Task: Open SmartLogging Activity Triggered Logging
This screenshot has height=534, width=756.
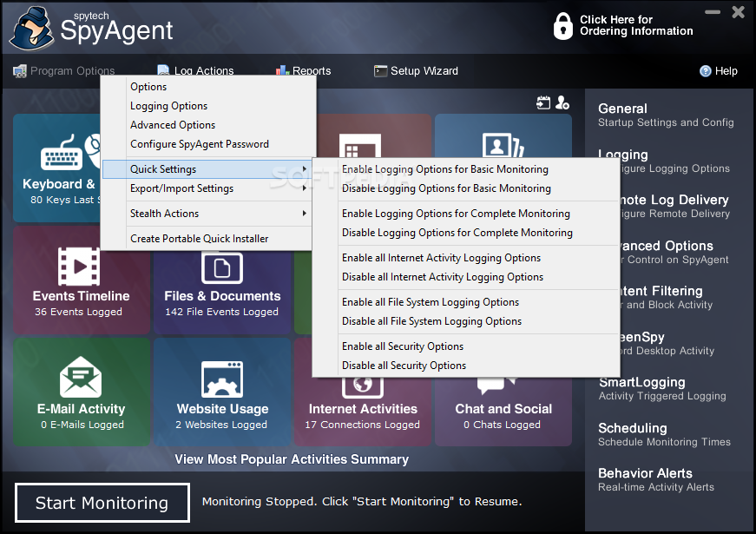Action: (x=662, y=389)
